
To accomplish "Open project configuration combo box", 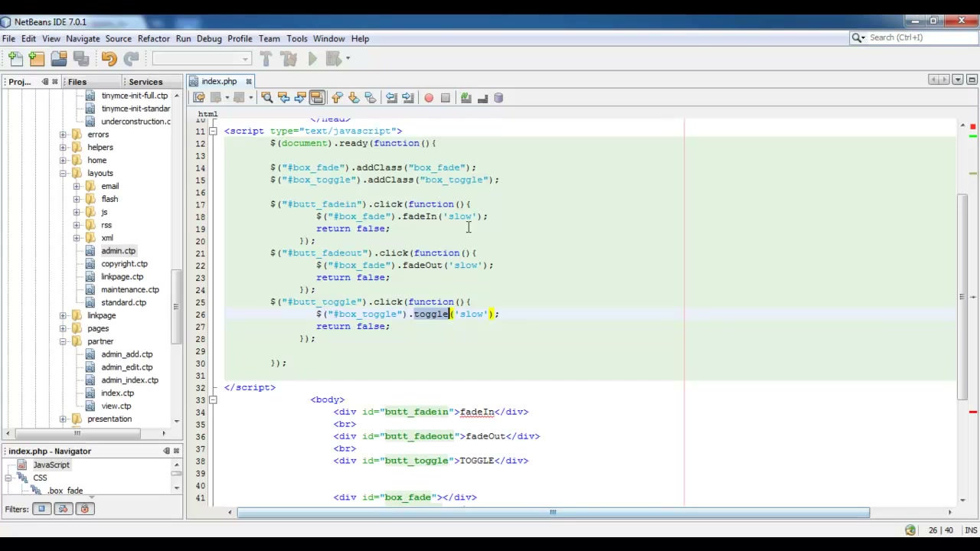I will [201, 59].
